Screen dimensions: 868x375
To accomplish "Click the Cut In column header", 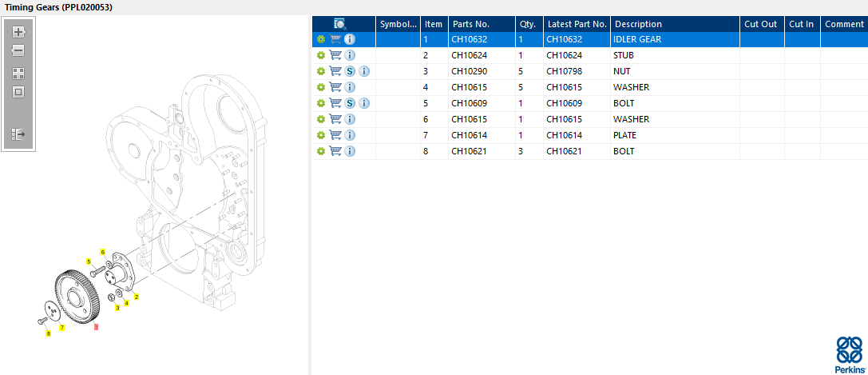I will point(803,24).
